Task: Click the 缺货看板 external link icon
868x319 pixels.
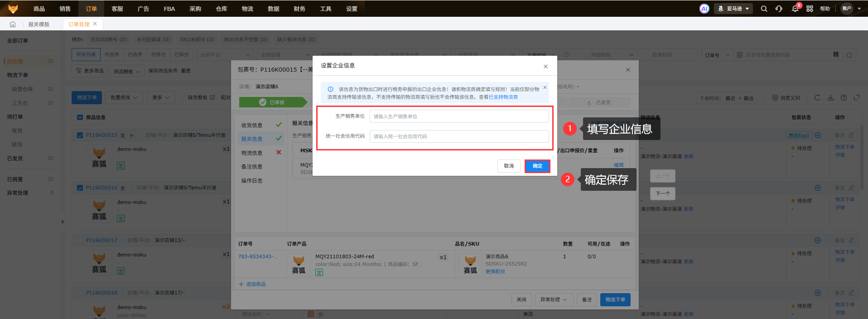Action: click(x=212, y=97)
